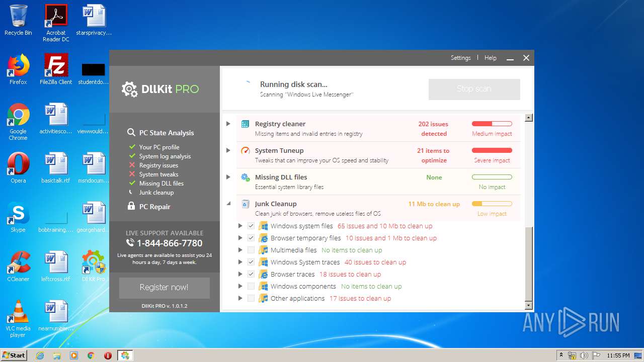Open the Skype desktop shortcut
The width and height of the screenshot is (644, 362).
coord(18,217)
